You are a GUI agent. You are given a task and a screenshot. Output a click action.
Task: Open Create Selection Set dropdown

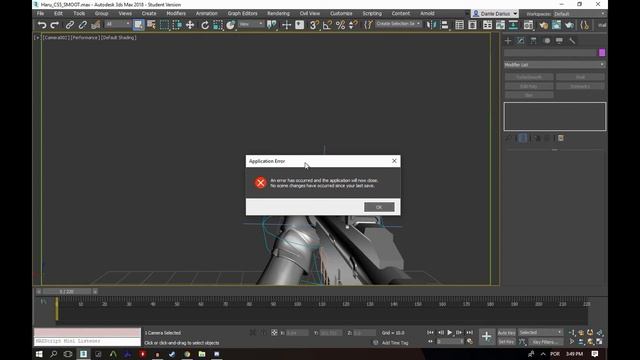tap(398, 24)
